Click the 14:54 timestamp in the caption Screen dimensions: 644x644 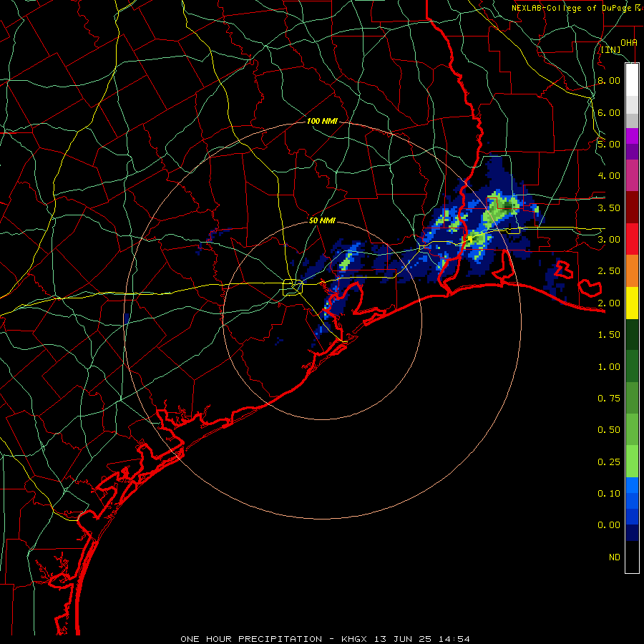[x=456, y=639]
